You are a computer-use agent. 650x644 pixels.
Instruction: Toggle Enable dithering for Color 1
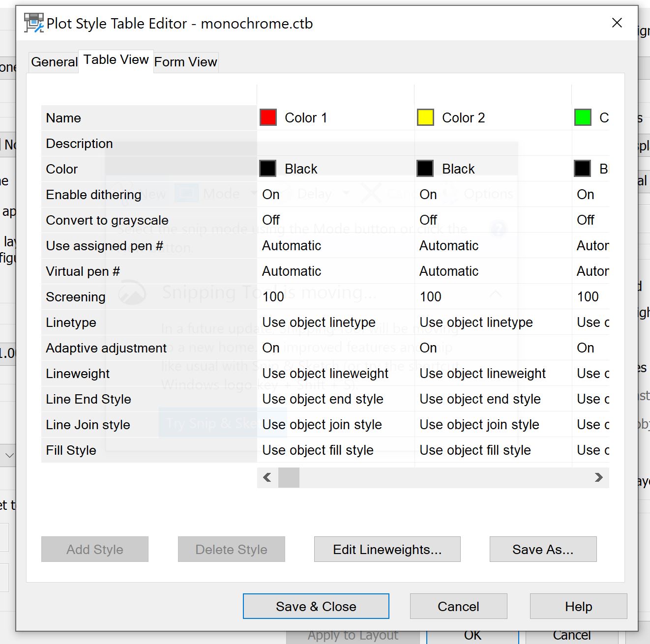click(270, 194)
